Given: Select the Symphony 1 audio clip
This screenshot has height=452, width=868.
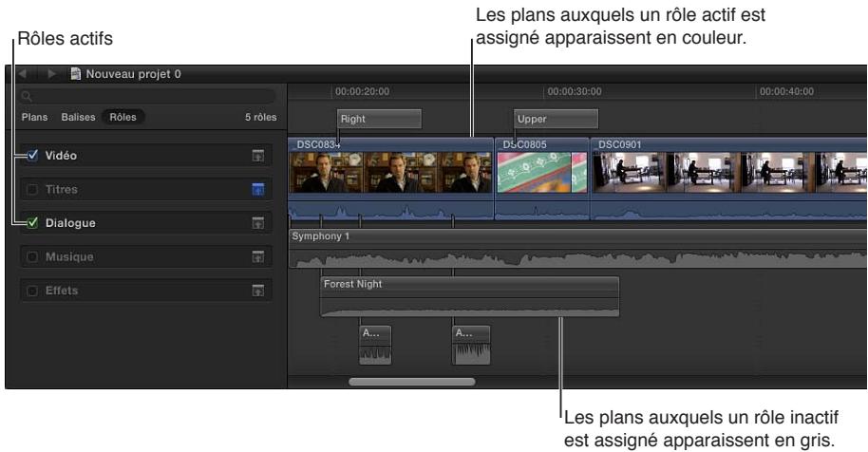Looking at the screenshot, I should (x=578, y=249).
